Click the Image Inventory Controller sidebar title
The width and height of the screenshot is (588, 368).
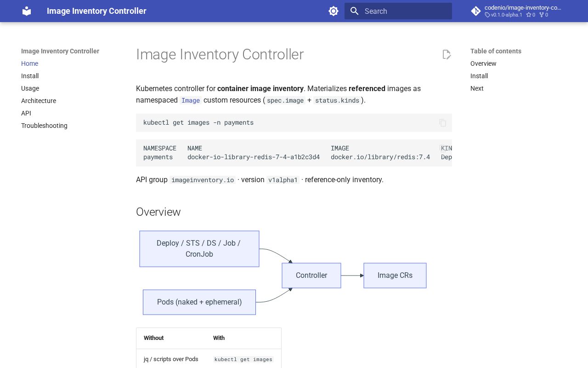[x=60, y=51]
